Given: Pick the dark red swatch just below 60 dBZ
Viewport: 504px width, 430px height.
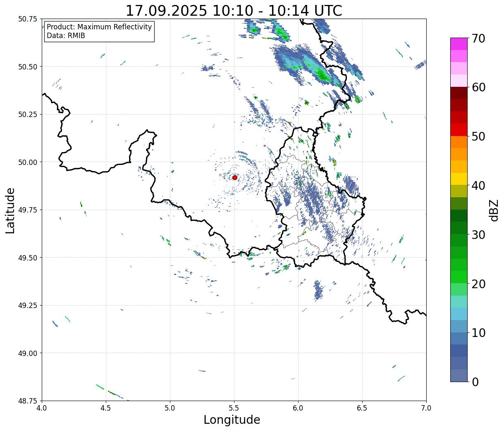Looking at the screenshot, I should pos(459,93).
